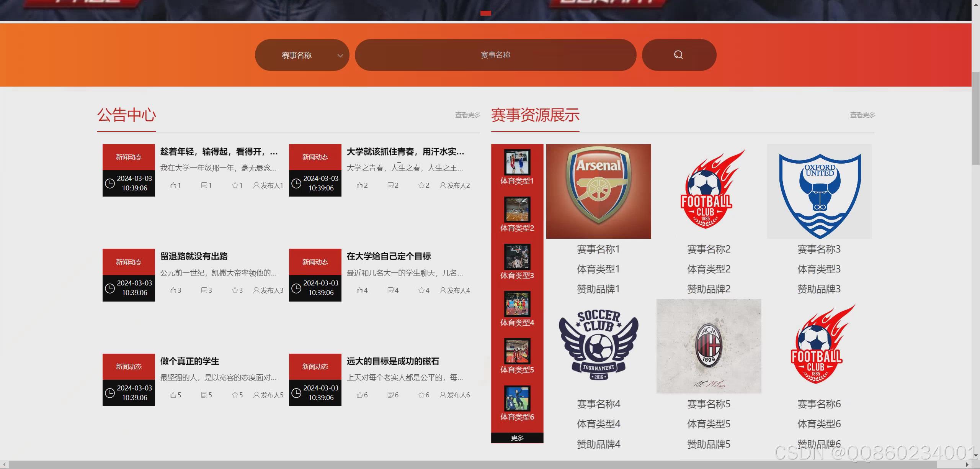Open 查看更多 link for 公告中心

pos(467,115)
